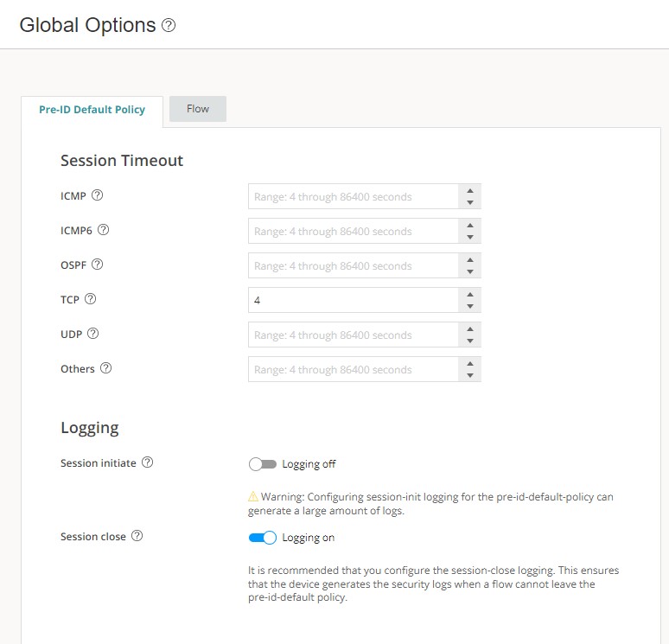
Task: Show help tooltip for OSPF timeout
Action: (x=98, y=265)
